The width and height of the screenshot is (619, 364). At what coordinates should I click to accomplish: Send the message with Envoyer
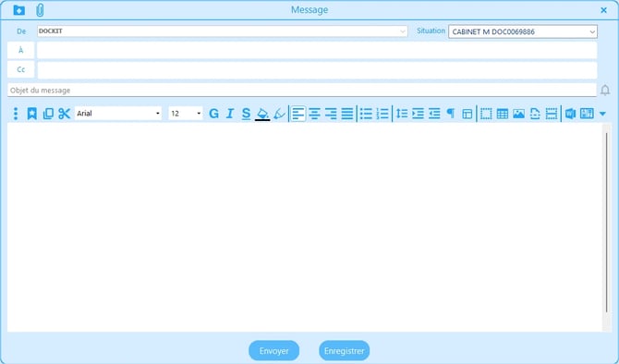tap(274, 350)
